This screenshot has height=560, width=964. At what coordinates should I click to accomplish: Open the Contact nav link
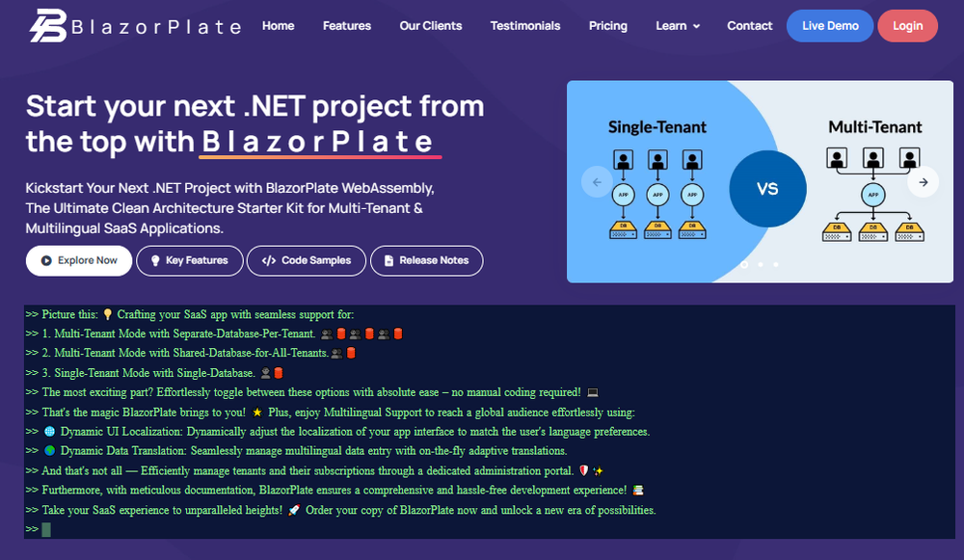pyautogui.click(x=749, y=26)
